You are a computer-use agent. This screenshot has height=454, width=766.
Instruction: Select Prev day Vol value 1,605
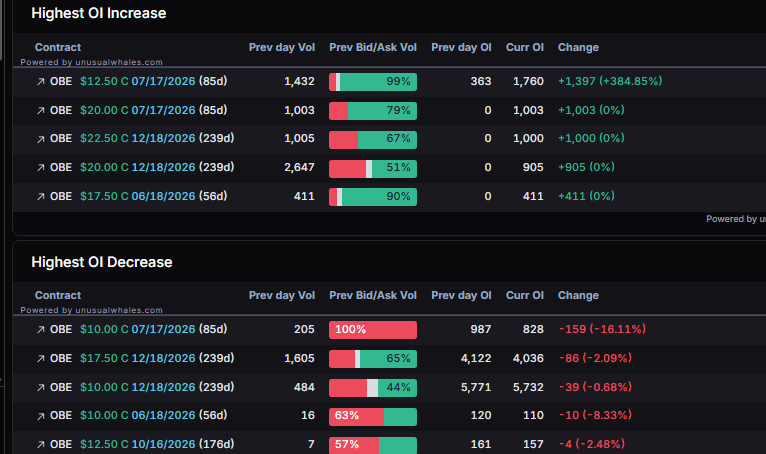tap(299, 359)
